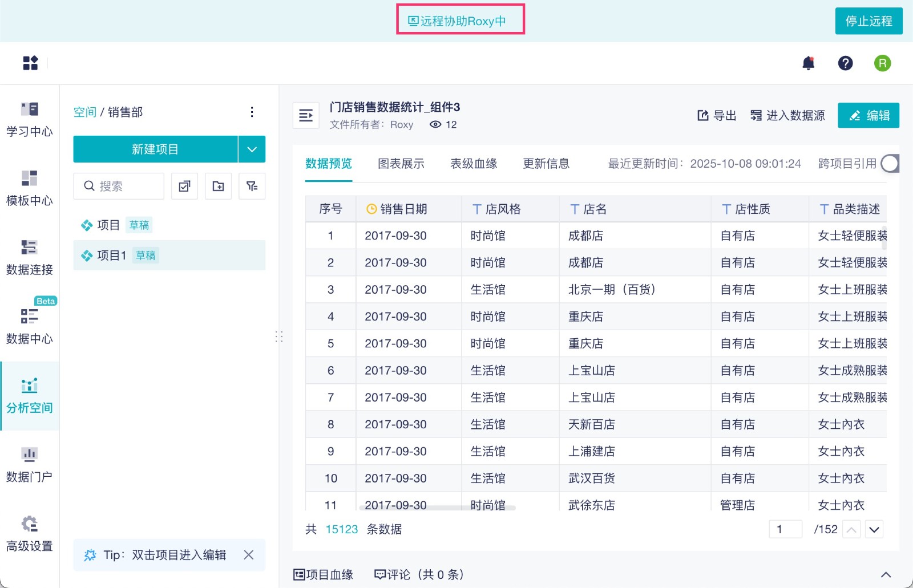
Task: Expand the bottom 项目血缘 panel chevron
Action: tap(886, 574)
